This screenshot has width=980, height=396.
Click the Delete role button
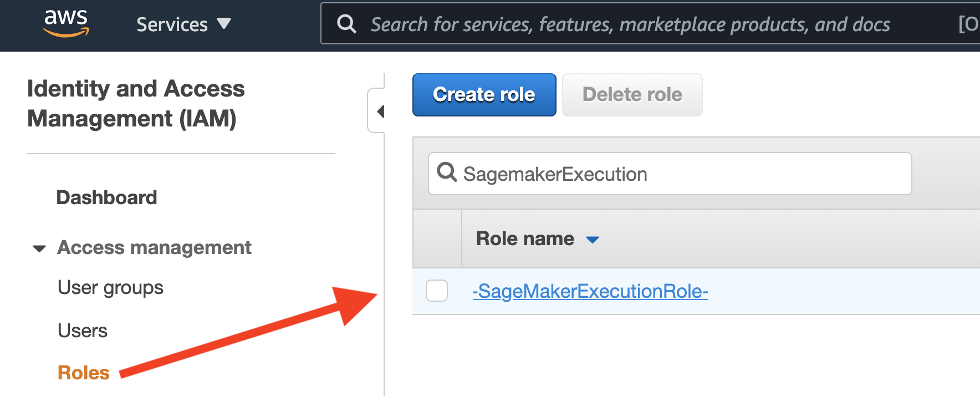click(632, 94)
